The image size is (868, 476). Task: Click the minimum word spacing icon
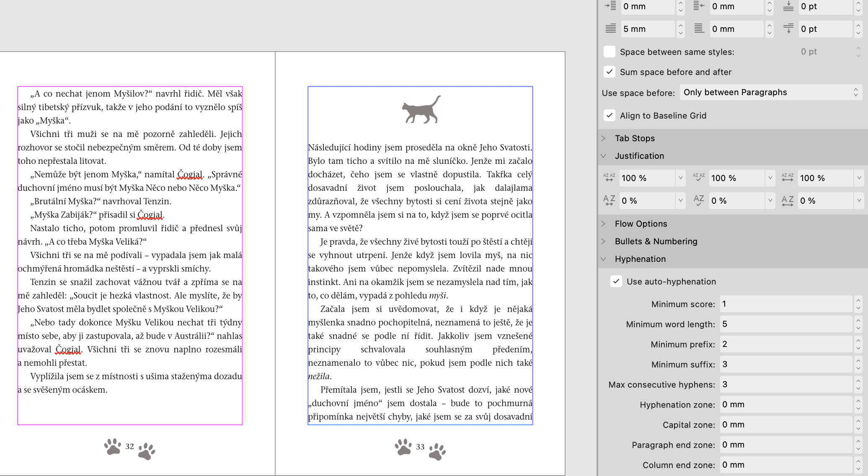pyautogui.click(x=609, y=178)
